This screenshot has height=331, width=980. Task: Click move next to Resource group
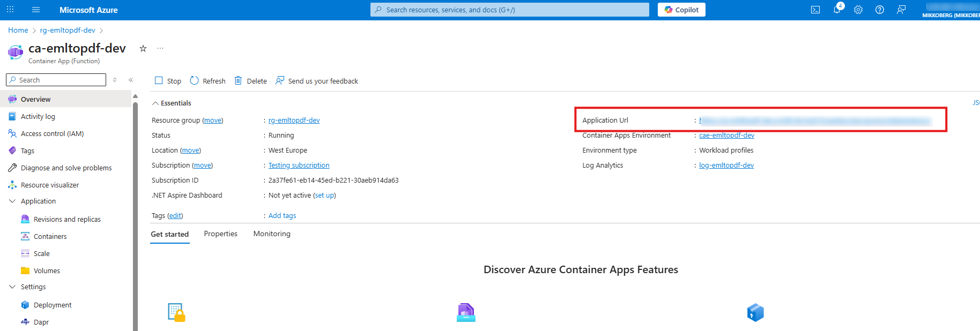pyautogui.click(x=213, y=120)
